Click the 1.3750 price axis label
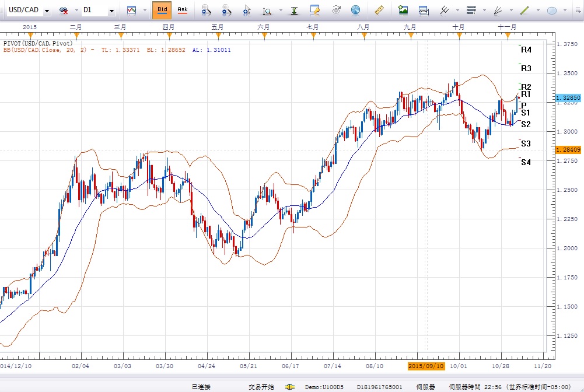Screen dimensions: 584x392 coord(567,44)
